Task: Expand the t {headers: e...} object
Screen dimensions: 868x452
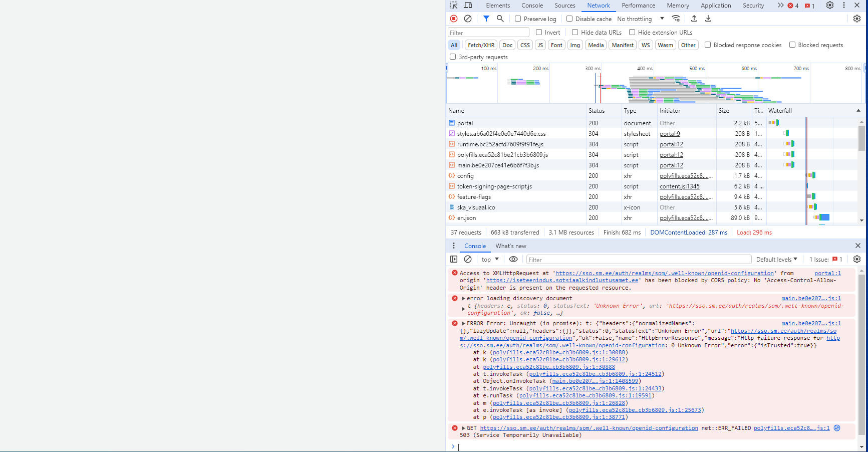Action: point(463,309)
